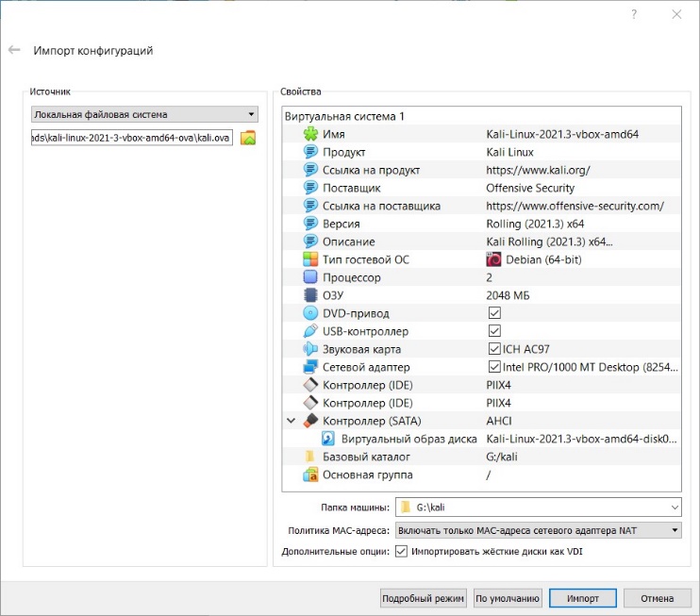700x616 pixels.
Task: Click the colored OS type icon beside Тип гостевой ОС
Action: (x=310, y=259)
